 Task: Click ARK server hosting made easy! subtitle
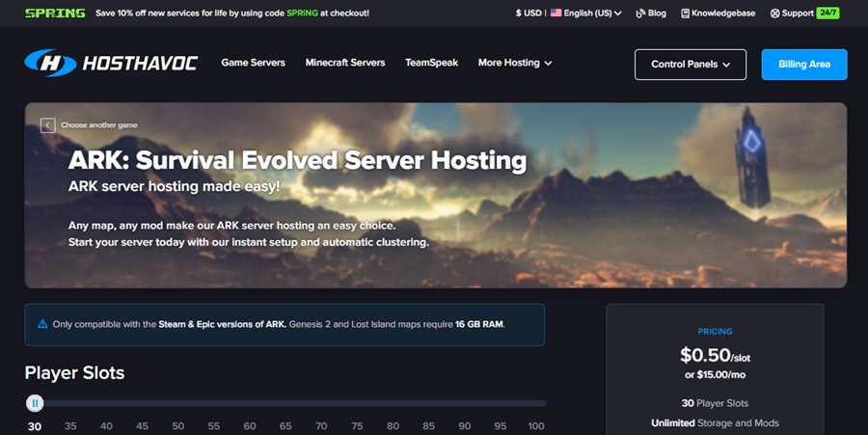coord(174,186)
